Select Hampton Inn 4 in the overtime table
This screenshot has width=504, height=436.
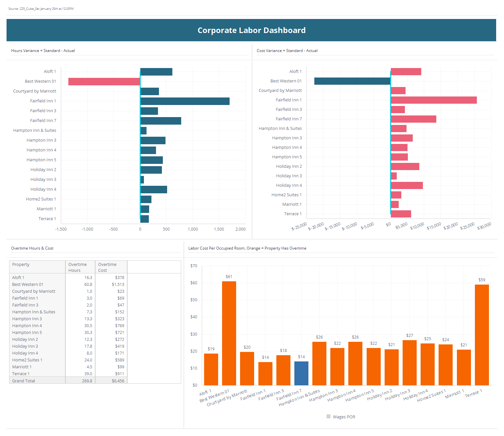pos(27,326)
